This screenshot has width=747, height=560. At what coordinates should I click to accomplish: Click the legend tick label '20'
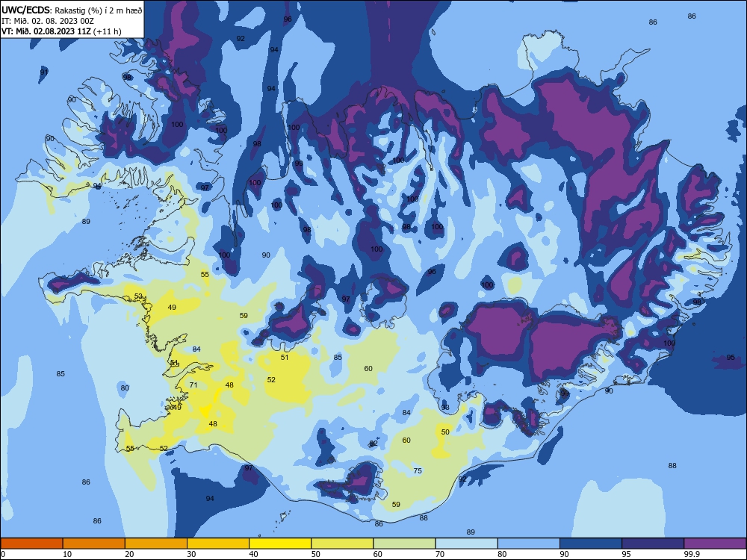(x=129, y=554)
